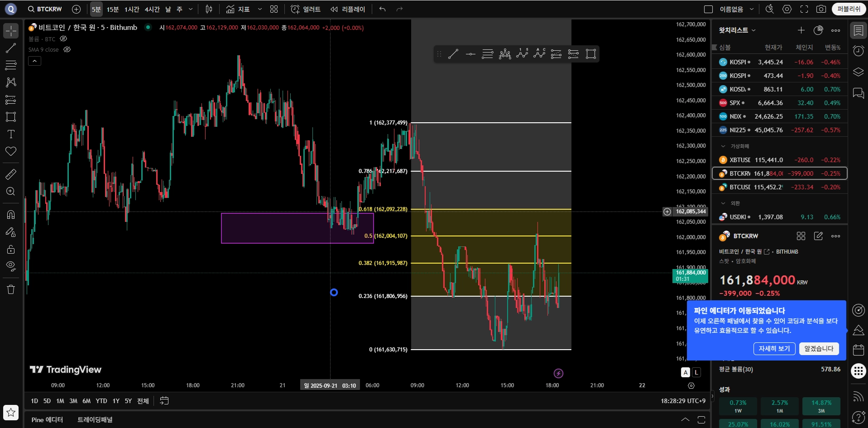The image size is (868, 428).
Task: Undo the last chart action
Action: [383, 9]
